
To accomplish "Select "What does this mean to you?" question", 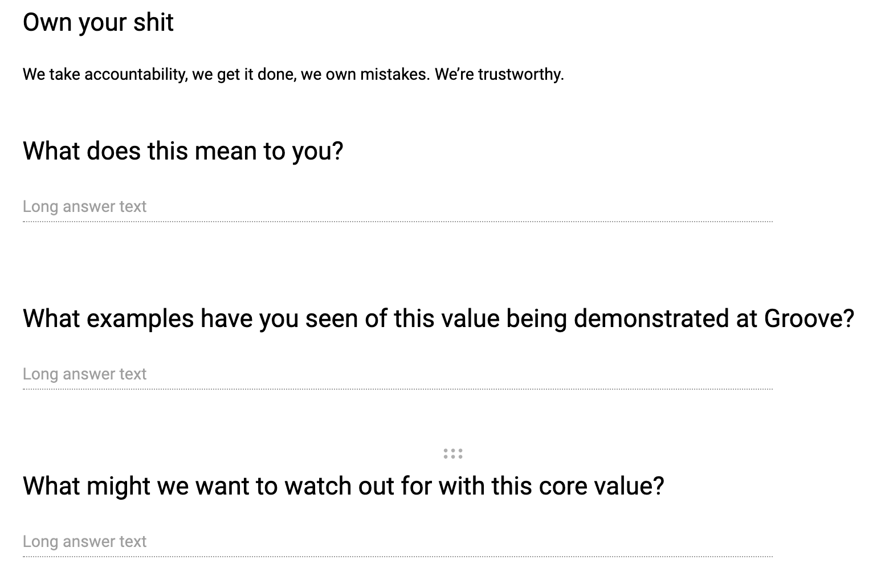I will pos(183,151).
